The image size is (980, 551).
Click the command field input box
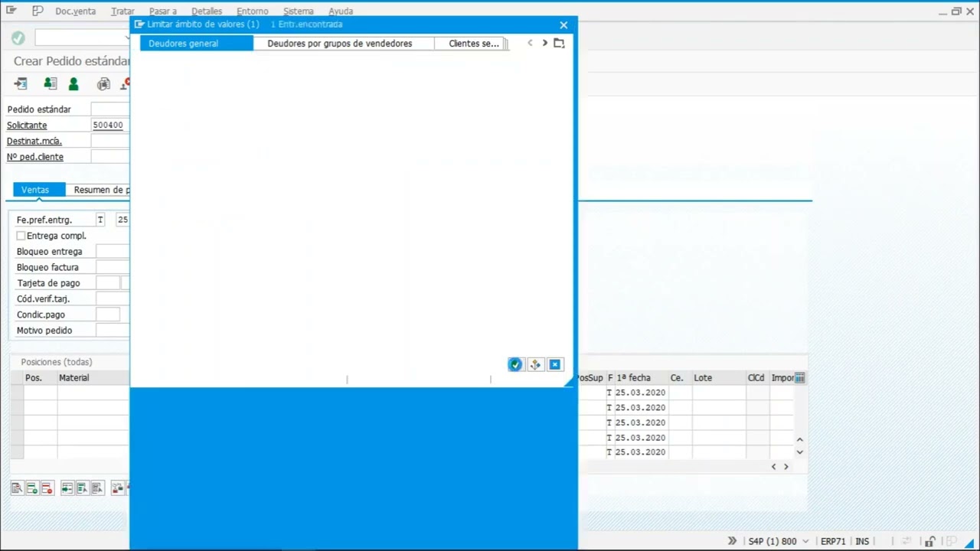[x=82, y=37]
